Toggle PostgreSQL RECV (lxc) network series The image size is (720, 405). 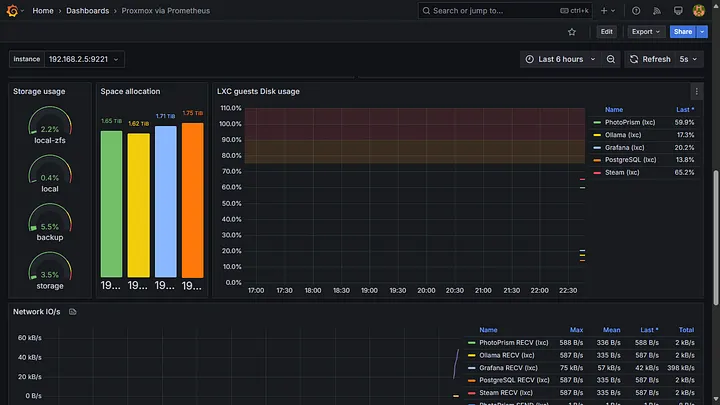pyautogui.click(x=514, y=380)
